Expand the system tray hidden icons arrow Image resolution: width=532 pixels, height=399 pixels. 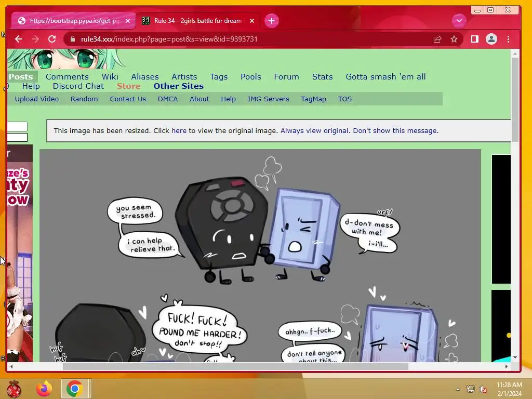pyautogui.click(x=458, y=389)
